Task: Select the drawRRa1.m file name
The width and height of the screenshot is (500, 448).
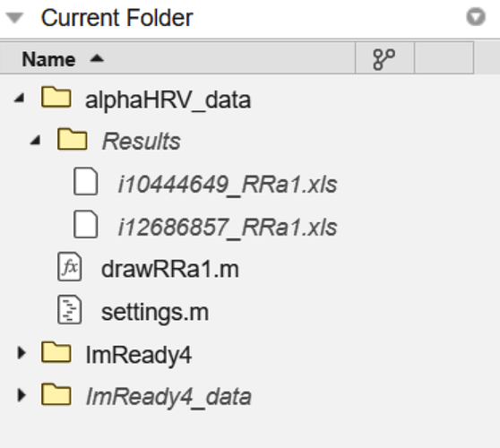Action: click(170, 270)
